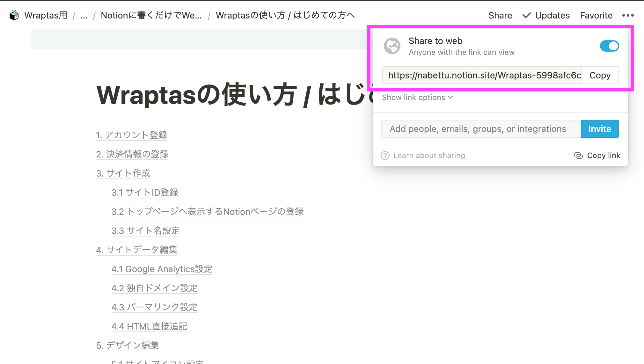Click the globe icon beside Share to web
The height and width of the screenshot is (364, 644).
point(392,46)
